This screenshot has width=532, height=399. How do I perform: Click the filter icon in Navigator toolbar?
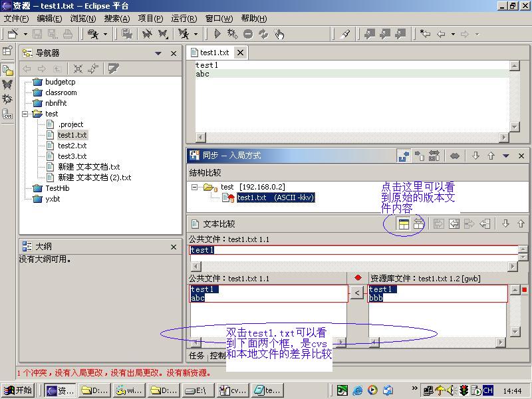[x=113, y=69]
